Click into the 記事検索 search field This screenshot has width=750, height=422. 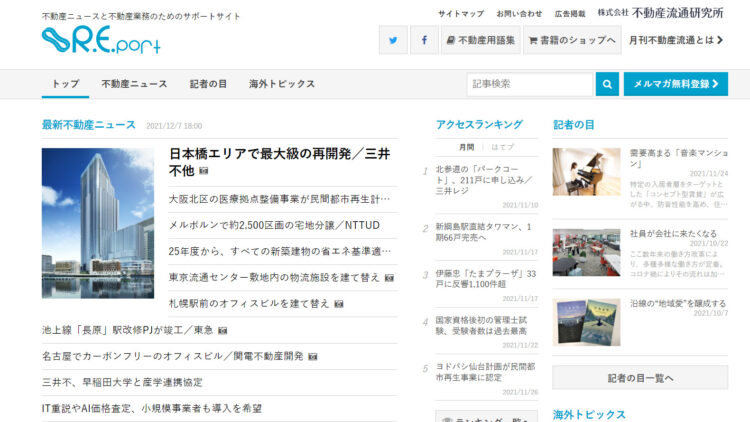click(x=530, y=84)
